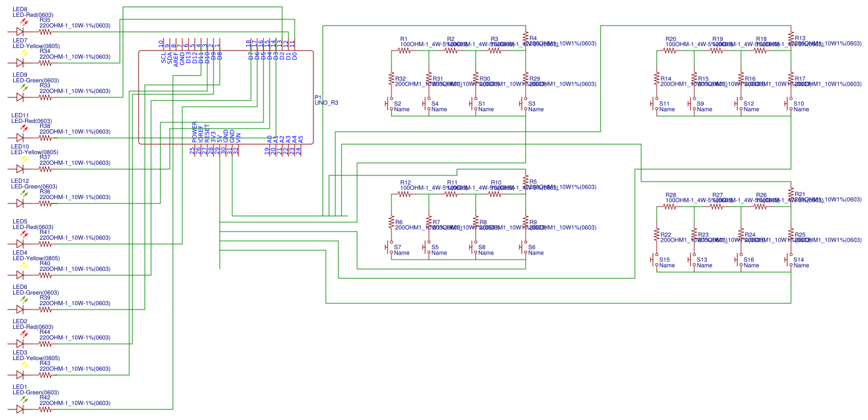Click the R20 designator label

671,39
